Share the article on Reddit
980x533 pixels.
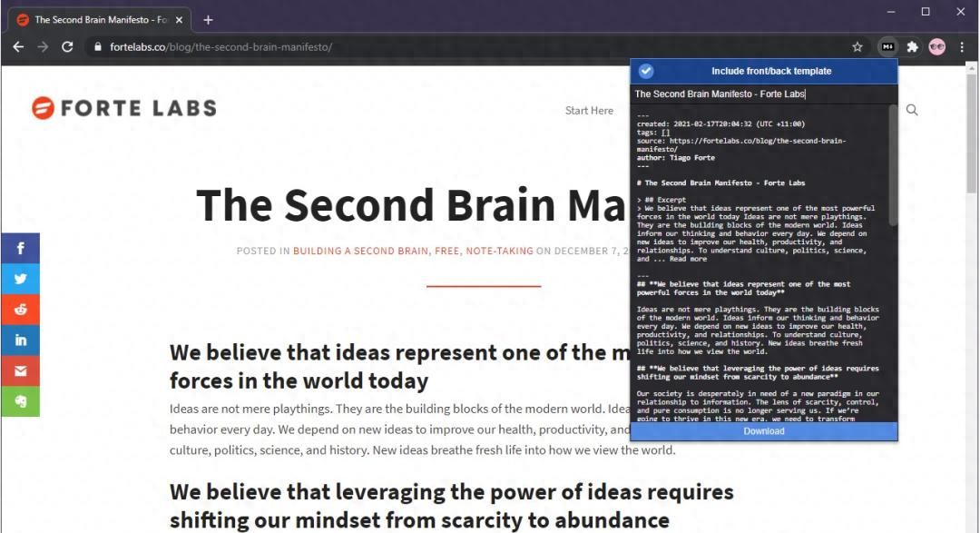pos(21,310)
